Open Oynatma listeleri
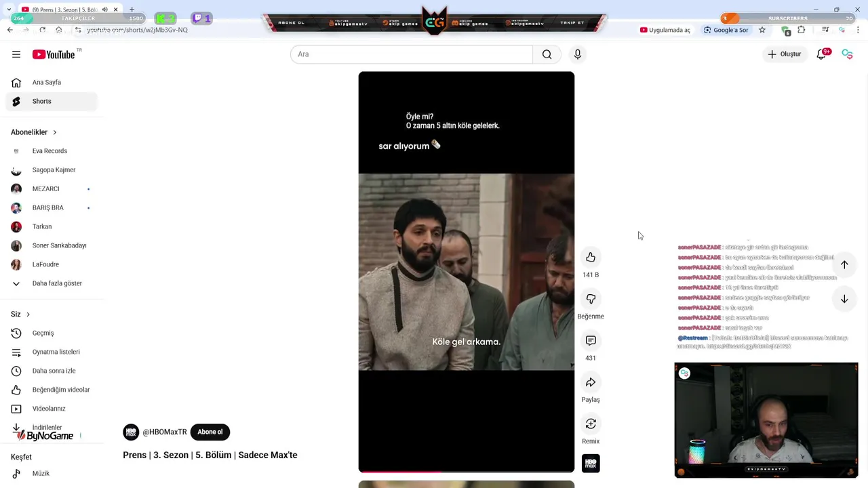 [52, 352]
